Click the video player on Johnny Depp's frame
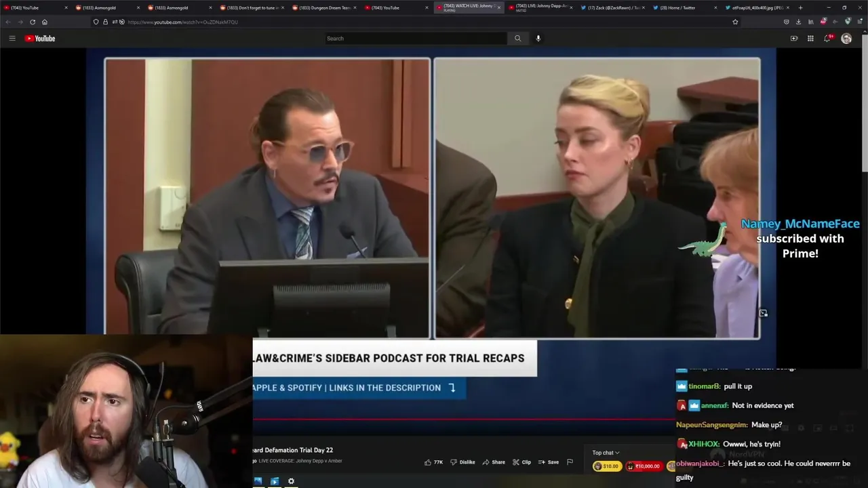Screen dimensions: 868x488 [267, 197]
